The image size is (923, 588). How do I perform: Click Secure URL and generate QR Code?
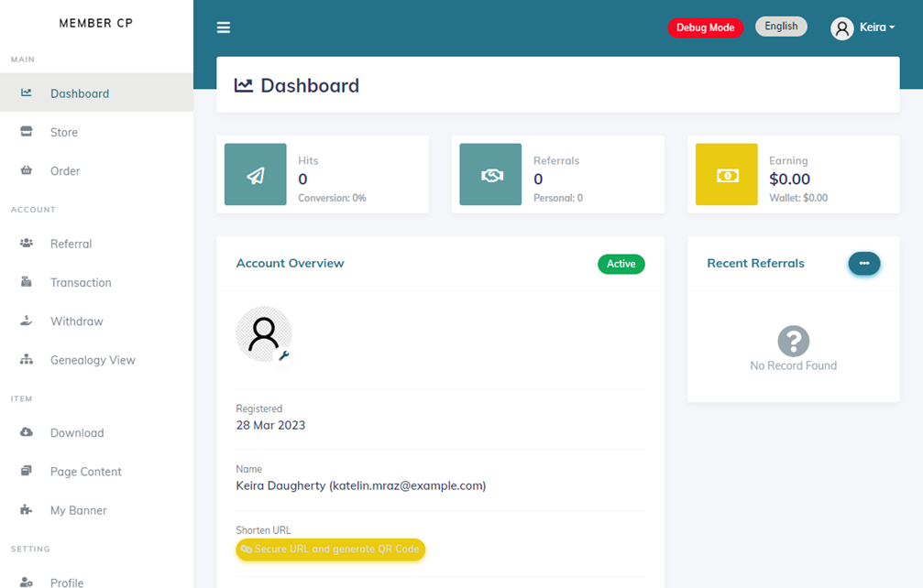[x=330, y=550]
